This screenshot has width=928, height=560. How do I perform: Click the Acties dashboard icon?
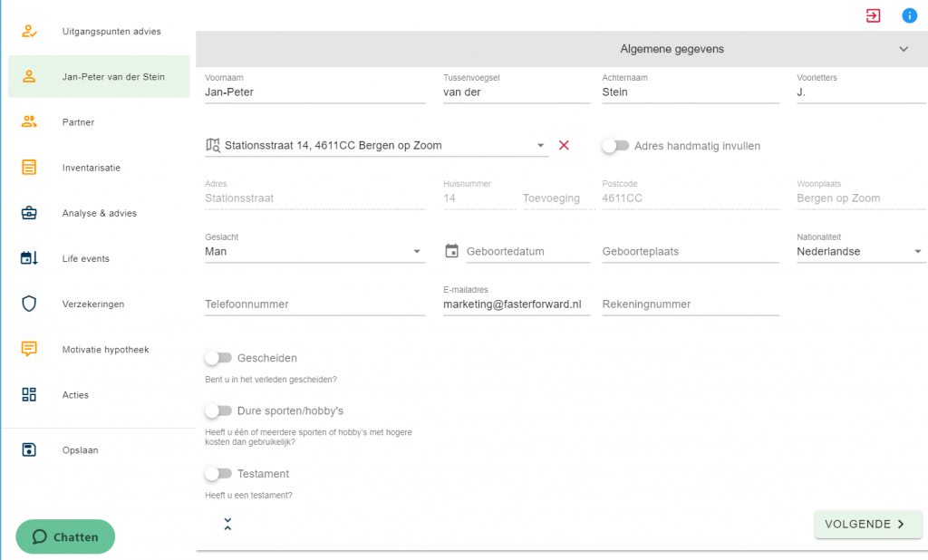tap(29, 395)
